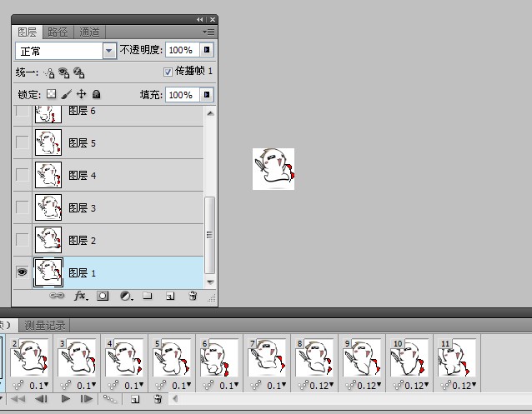This screenshot has height=414, width=532.
Task: Open the fx layer style menu
Action: pos(81,296)
